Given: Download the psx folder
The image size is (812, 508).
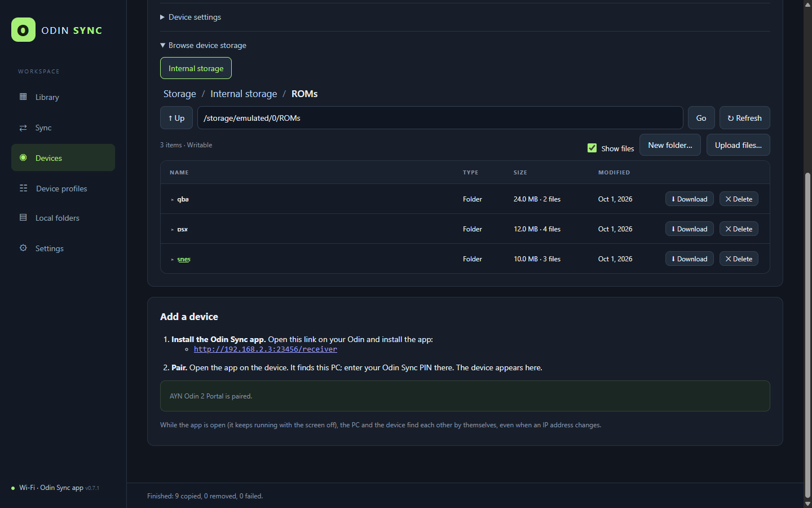Looking at the screenshot, I should [690, 229].
